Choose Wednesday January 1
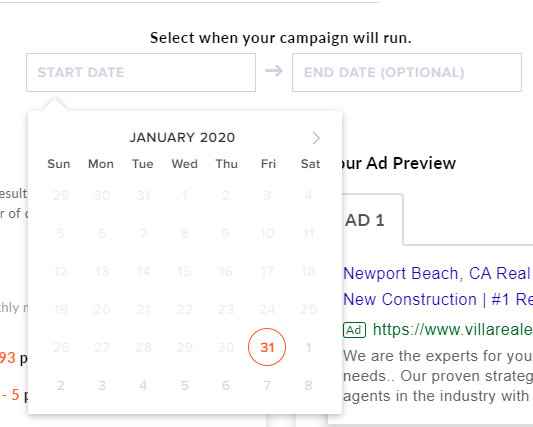This screenshot has width=533, height=427. 185,195
